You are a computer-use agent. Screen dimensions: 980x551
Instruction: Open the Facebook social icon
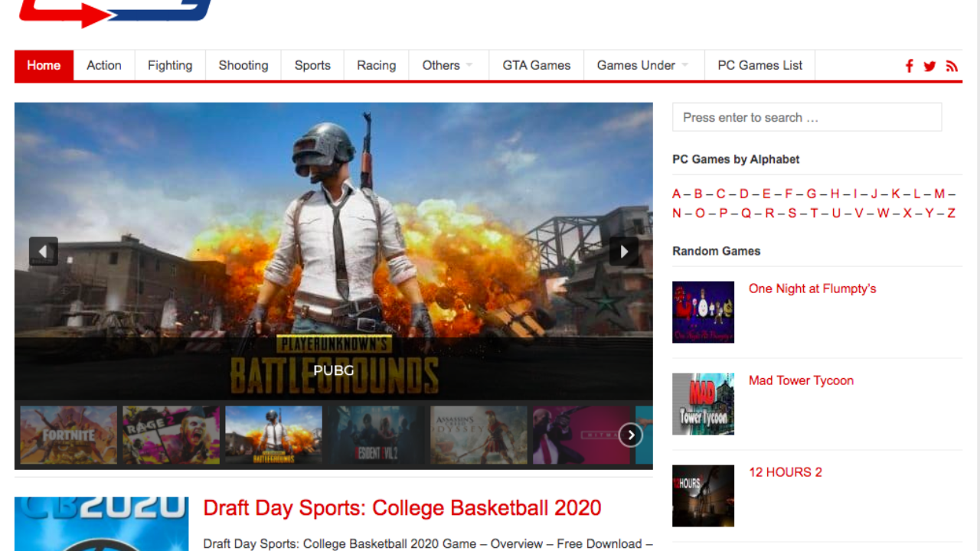pyautogui.click(x=910, y=66)
